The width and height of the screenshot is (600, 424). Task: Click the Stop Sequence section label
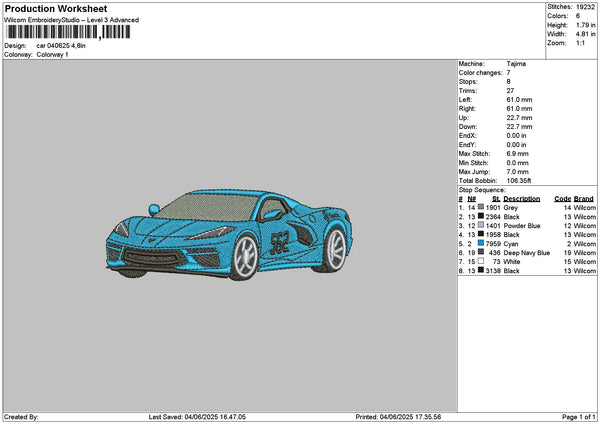482,188
